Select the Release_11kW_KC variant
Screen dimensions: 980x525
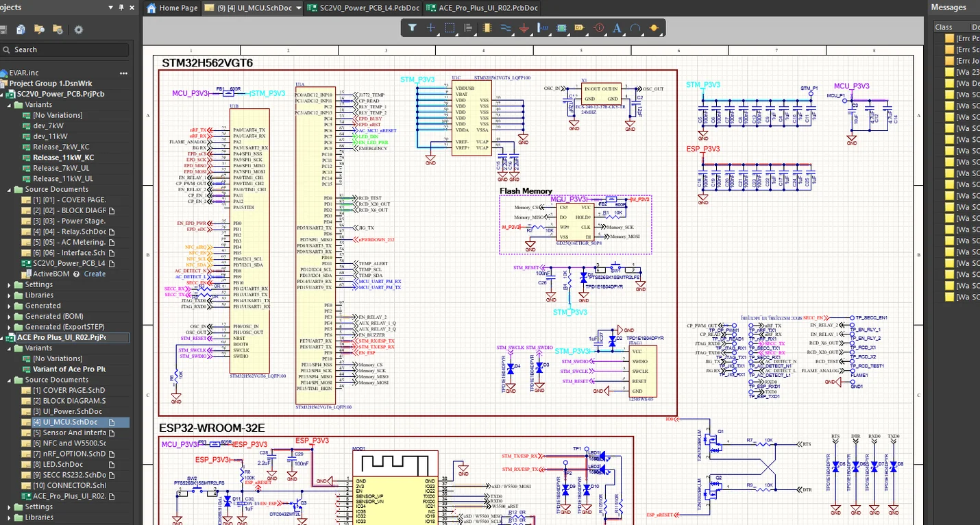coord(63,158)
